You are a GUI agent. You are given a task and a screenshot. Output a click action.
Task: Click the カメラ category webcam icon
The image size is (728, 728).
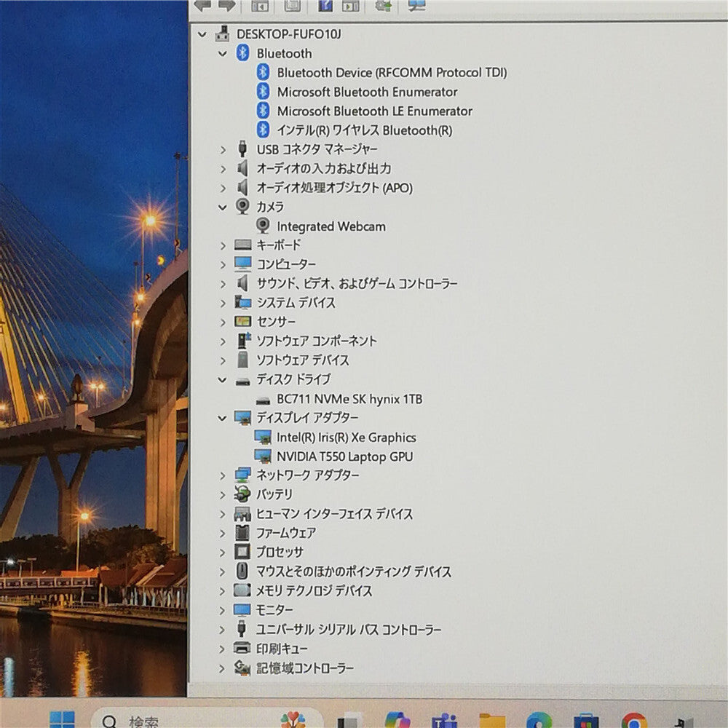tap(242, 206)
